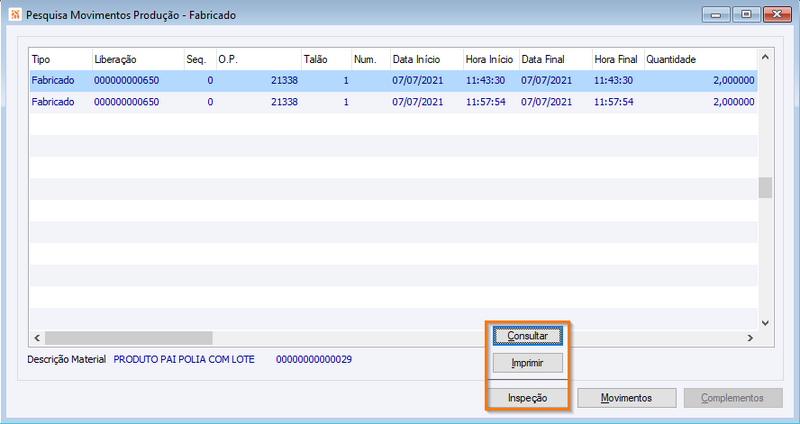Click the PRODUTO PAI POLIA COM LOTE text
Viewport: 800px width, 424px height.
[184, 360]
